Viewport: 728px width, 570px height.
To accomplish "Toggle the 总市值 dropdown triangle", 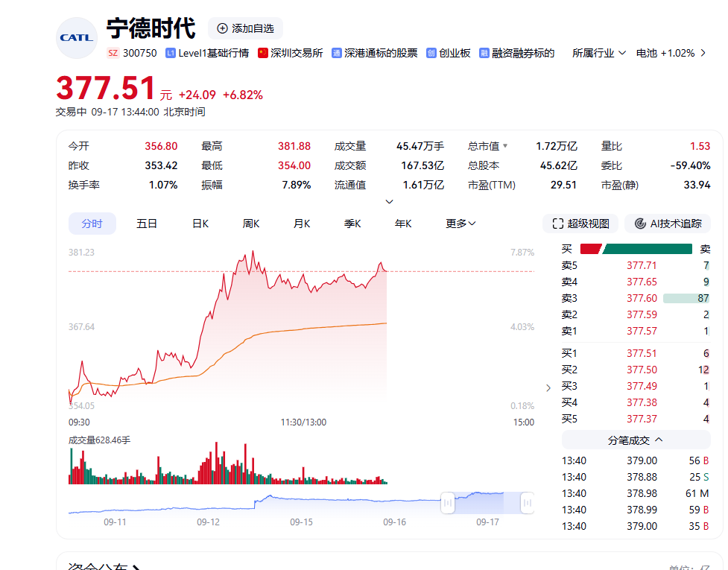I will [x=505, y=146].
